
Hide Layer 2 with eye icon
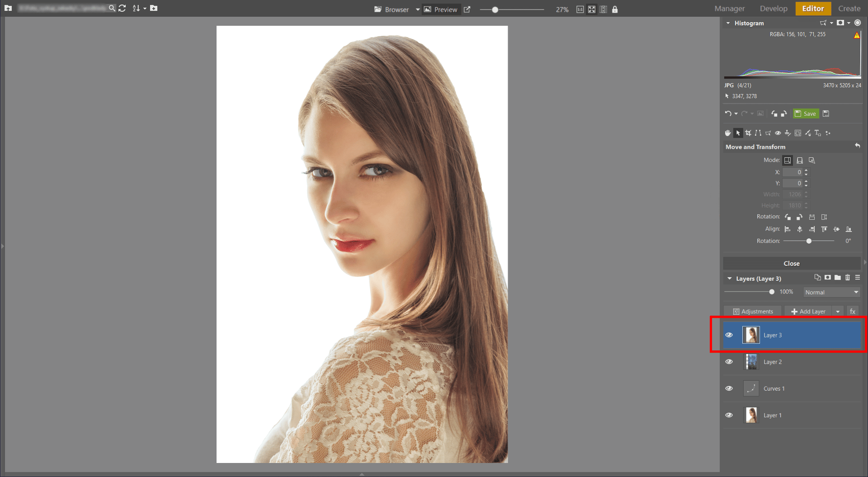click(x=729, y=362)
